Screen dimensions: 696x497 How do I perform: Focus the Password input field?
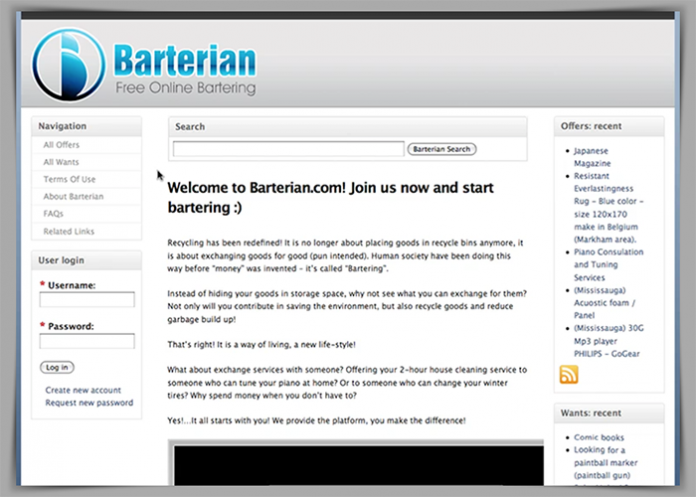pyautogui.click(x=87, y=341)
